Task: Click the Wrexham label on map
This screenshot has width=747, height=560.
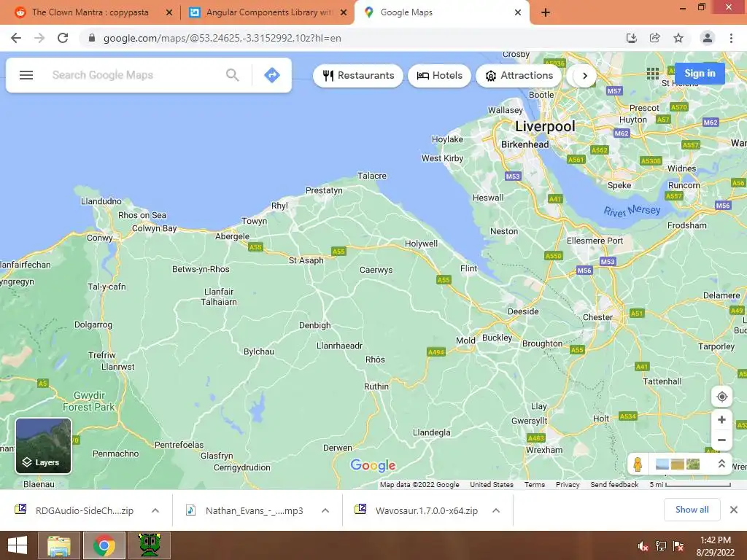Action: (x=544, y=450)
